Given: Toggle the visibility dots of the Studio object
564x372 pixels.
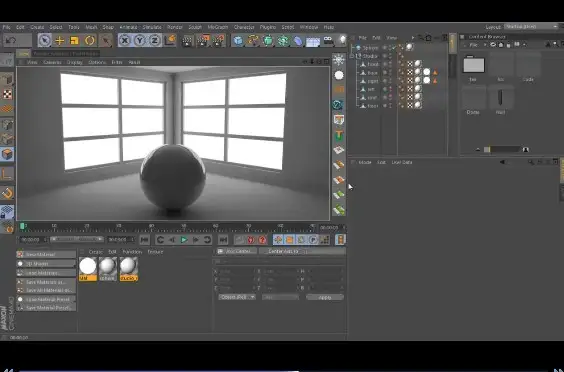Looking at the screenshot, I should tap(391, 56).
